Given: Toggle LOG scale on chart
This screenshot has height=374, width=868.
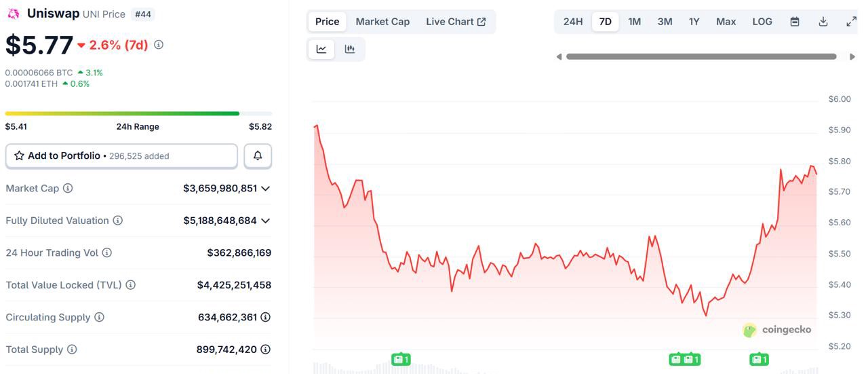Looking at the screenshot, I should coord(762,22).
